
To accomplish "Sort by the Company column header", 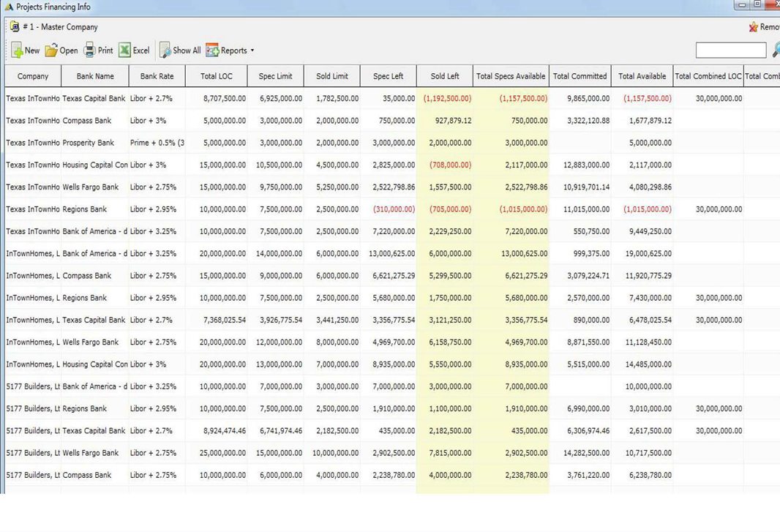I will 33,76.
